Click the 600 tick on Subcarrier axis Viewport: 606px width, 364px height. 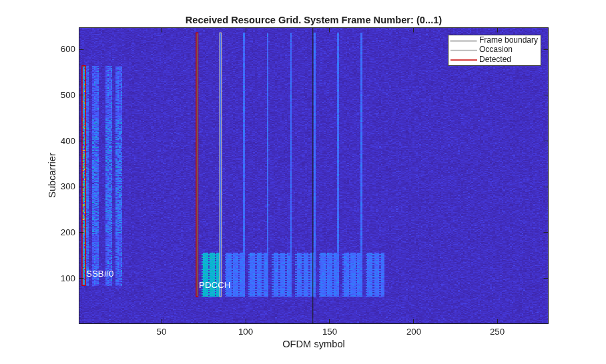[x=67, y=49]
